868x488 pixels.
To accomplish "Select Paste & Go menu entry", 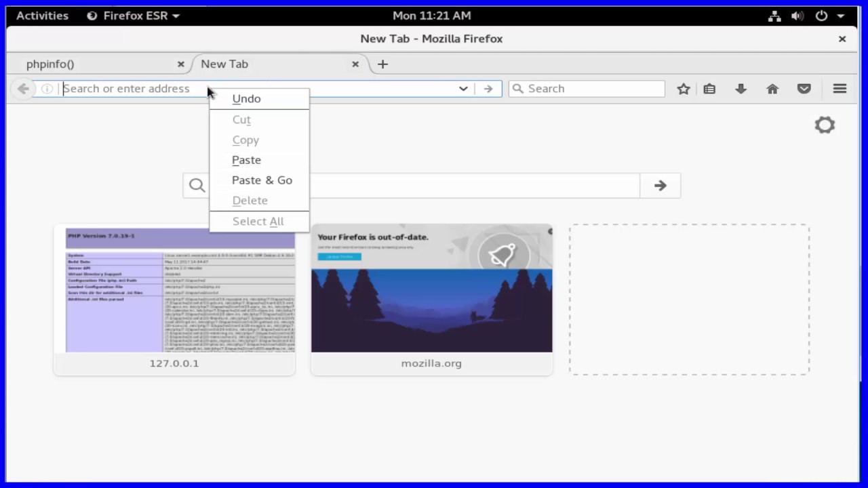I will click(x=259, y=180).
